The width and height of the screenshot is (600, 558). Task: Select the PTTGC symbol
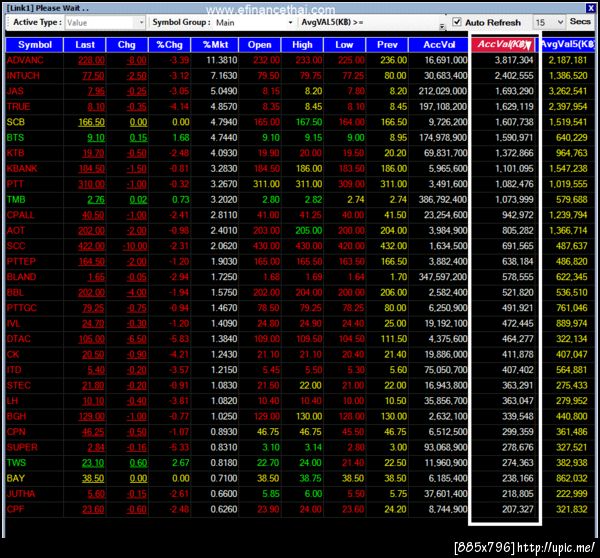(21, 308)
